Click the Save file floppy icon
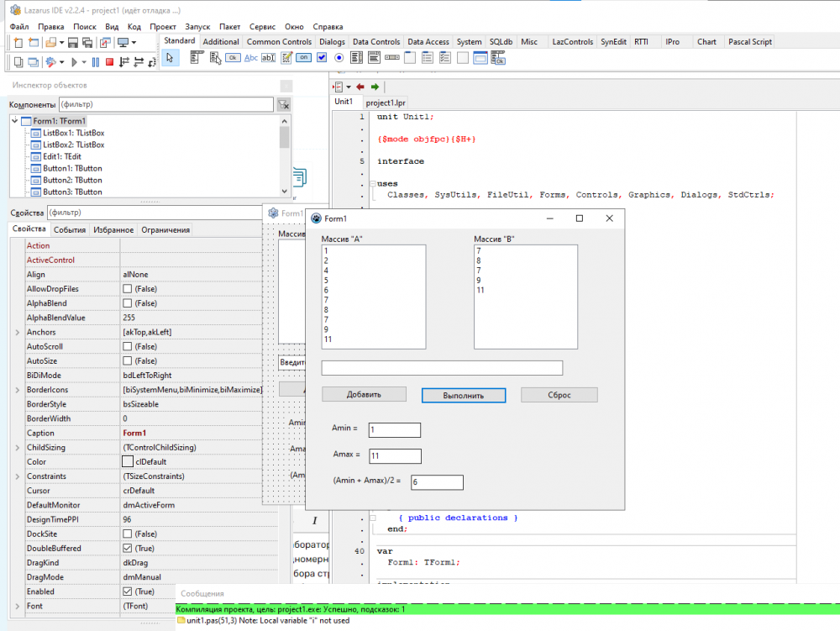The width and height of the screenshot is (840, 631). pyautogui.click(x=73, y=42)
